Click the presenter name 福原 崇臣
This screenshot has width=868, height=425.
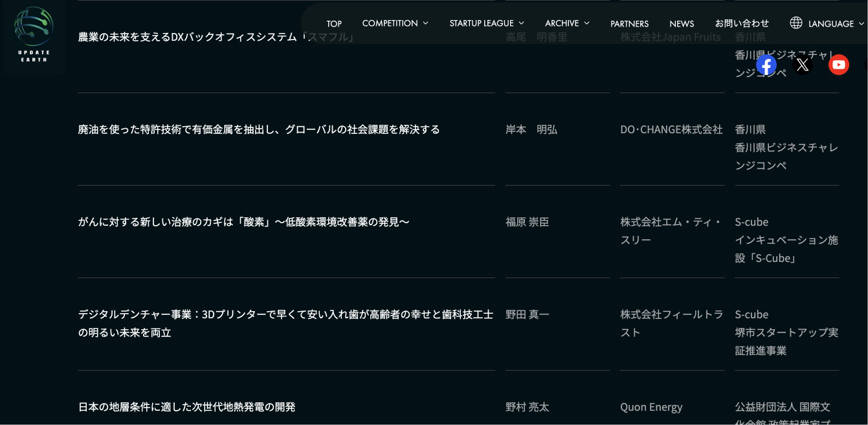[x=528, y=222]
